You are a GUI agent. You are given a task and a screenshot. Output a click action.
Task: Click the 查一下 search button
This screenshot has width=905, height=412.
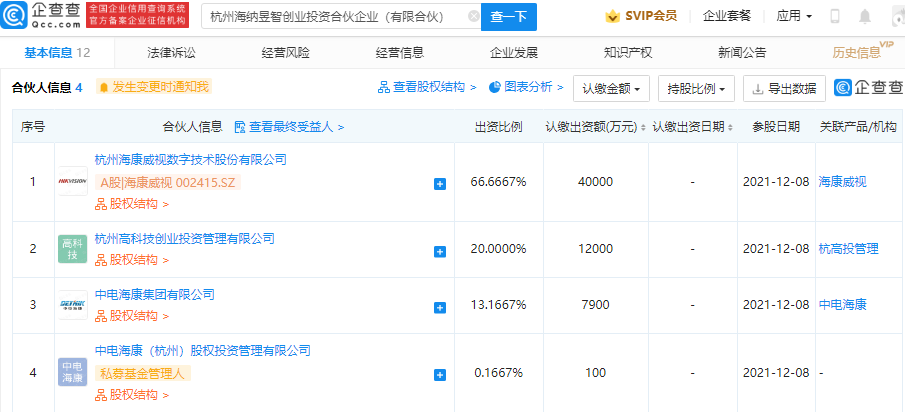pos(508,17)
